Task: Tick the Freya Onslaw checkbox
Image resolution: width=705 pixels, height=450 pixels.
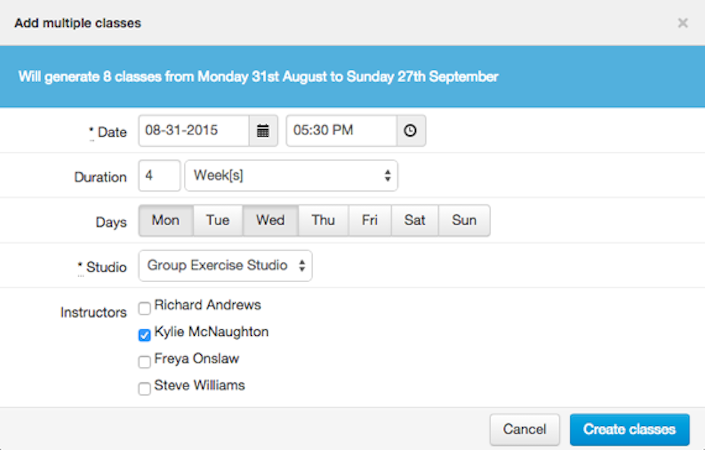Action: click(x=145, y=362)
